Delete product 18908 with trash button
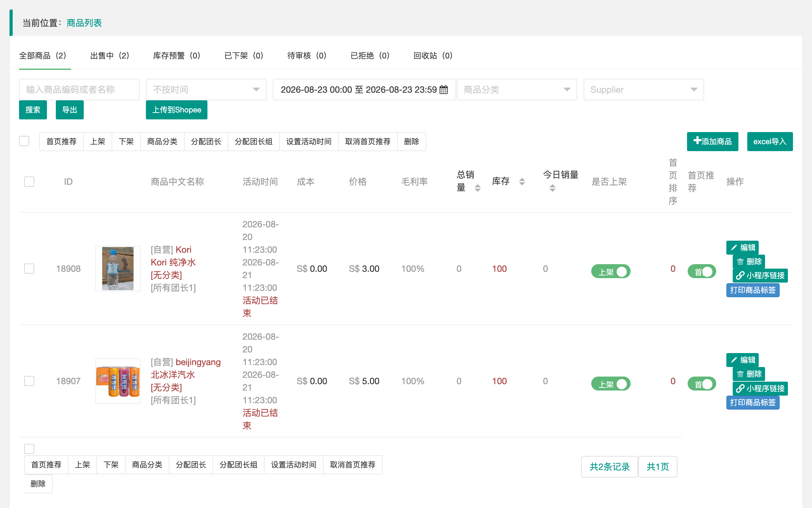This screenshot has width=812, height=508. pyautogui.click(x=749, y=262)
